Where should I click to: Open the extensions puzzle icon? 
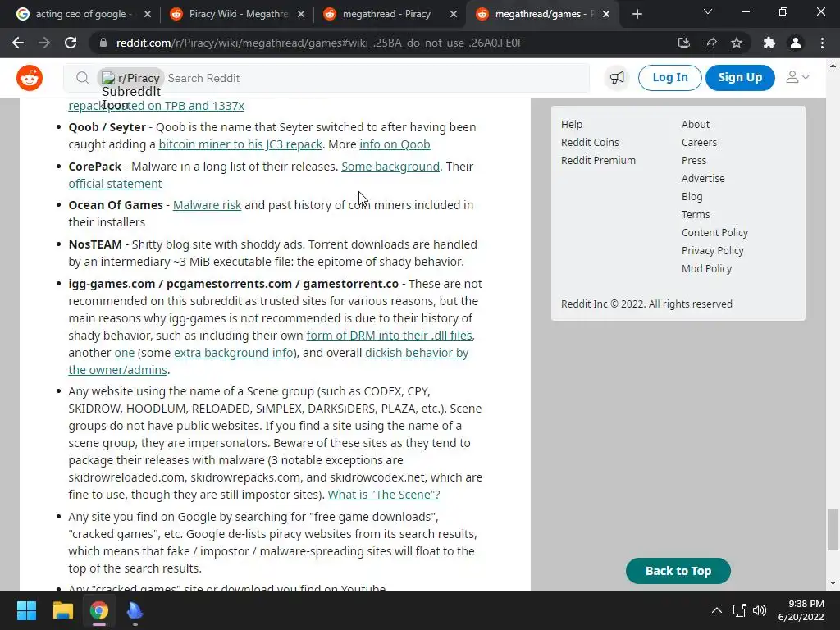click(769, 43)
